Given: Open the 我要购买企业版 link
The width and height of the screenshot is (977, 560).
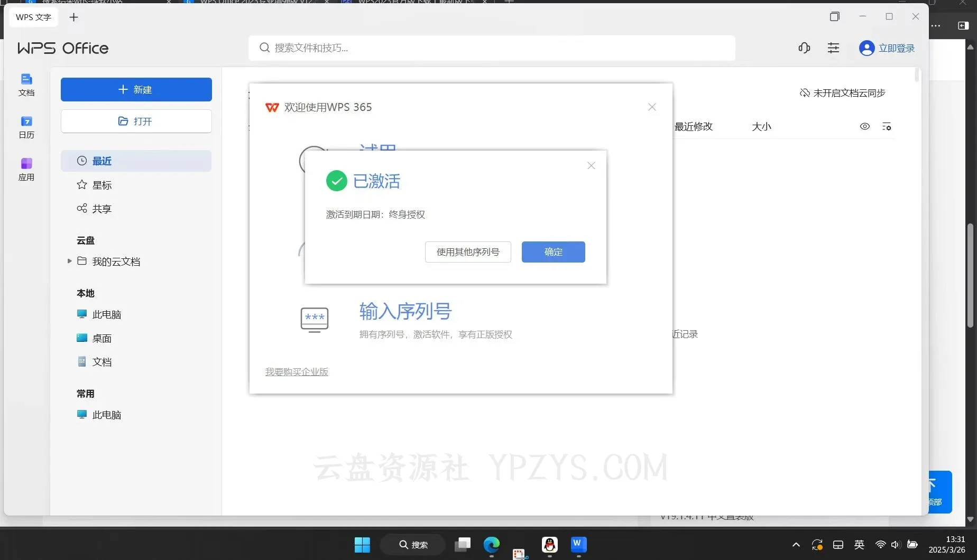Looking at the screenshot, I should [x=297, y=372].
